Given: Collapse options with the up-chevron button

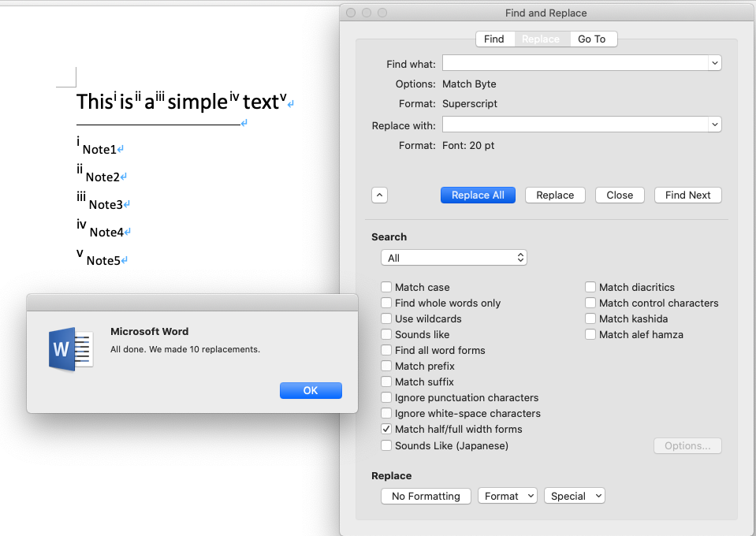Looking at the screenshot, I should (379, 195).
